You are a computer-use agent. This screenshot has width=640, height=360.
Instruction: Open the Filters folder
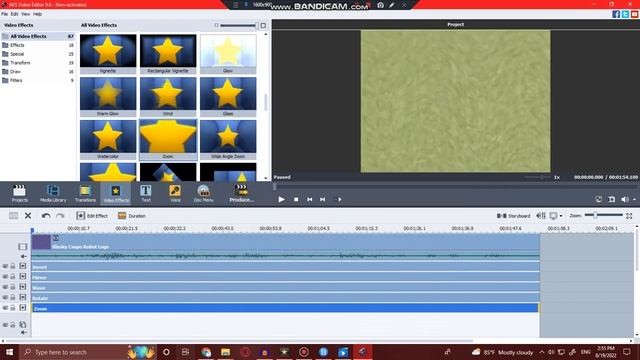(x=38, y=80)
